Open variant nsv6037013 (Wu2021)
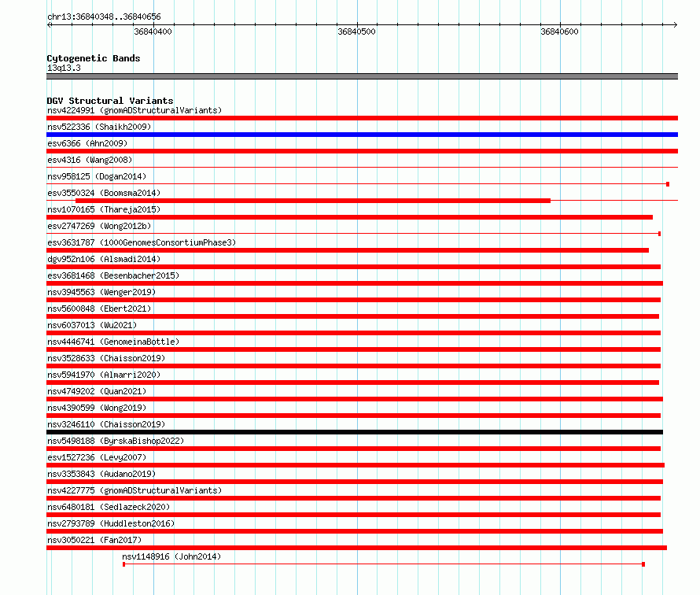The height and width of the screenshot is (595, 700). tap(92, 325)
